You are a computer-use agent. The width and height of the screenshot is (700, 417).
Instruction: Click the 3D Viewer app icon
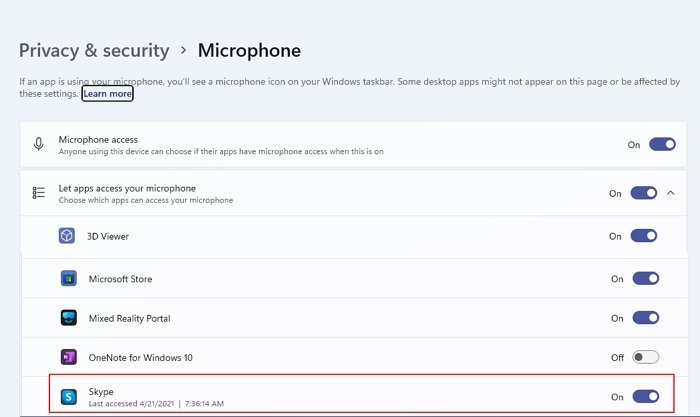pyautogui.click(x=67, y=235)
